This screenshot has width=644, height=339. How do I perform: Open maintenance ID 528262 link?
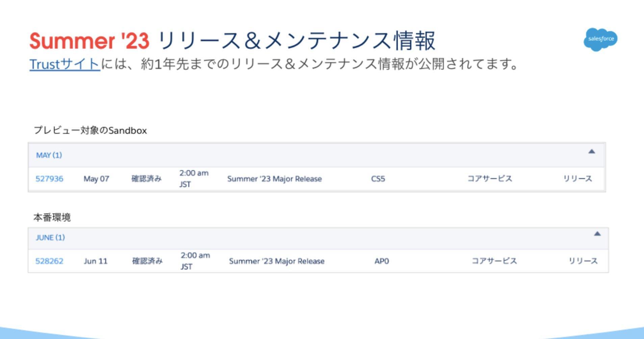point(49,261)
